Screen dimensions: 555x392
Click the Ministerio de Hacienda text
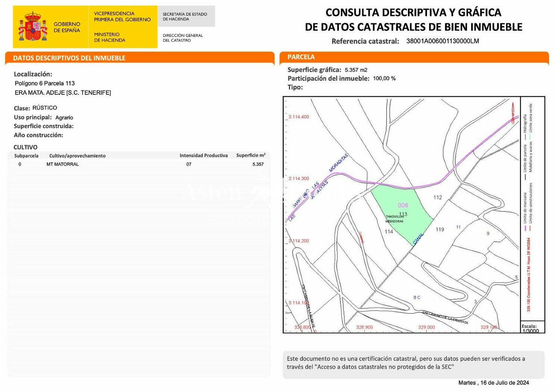coord(109,37)
